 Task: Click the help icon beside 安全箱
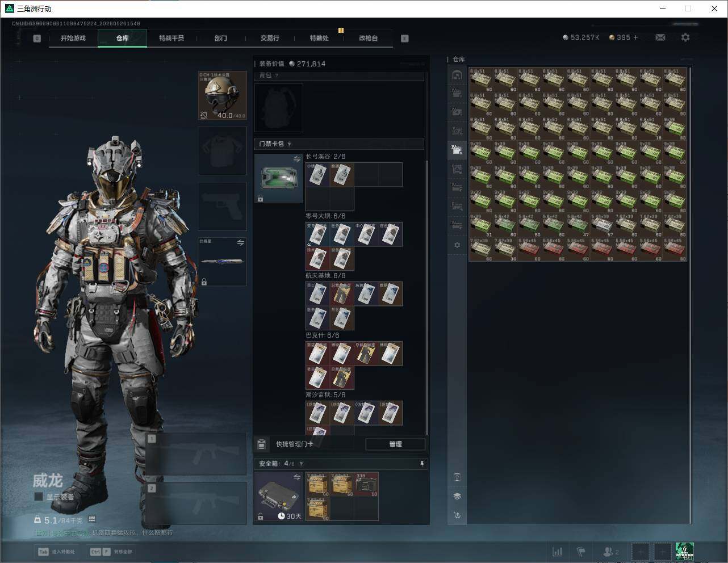301,464
